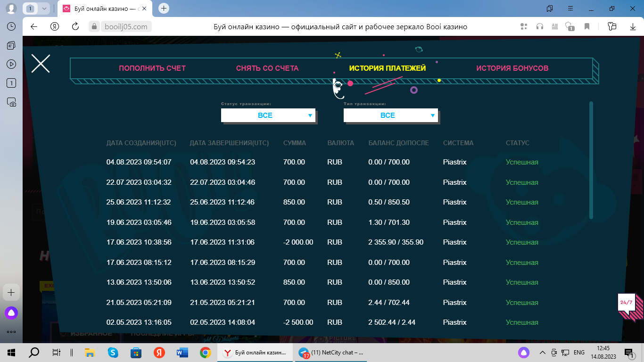This screenshot has height=362, width=644.
Task: Switch to the NetCity chat Telegram window
Action: (332, 353)
